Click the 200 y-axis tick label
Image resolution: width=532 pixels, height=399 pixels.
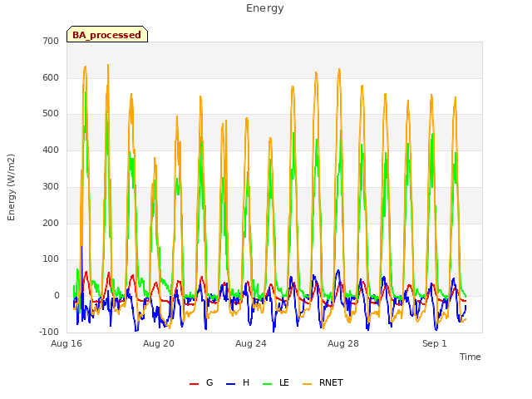point(51,223)
